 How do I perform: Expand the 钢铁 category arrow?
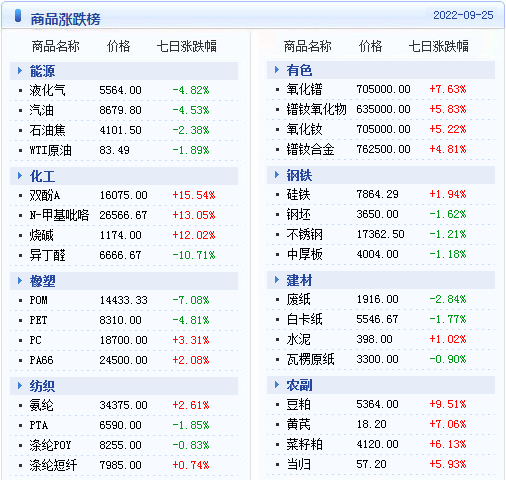[x=277, y=175]
